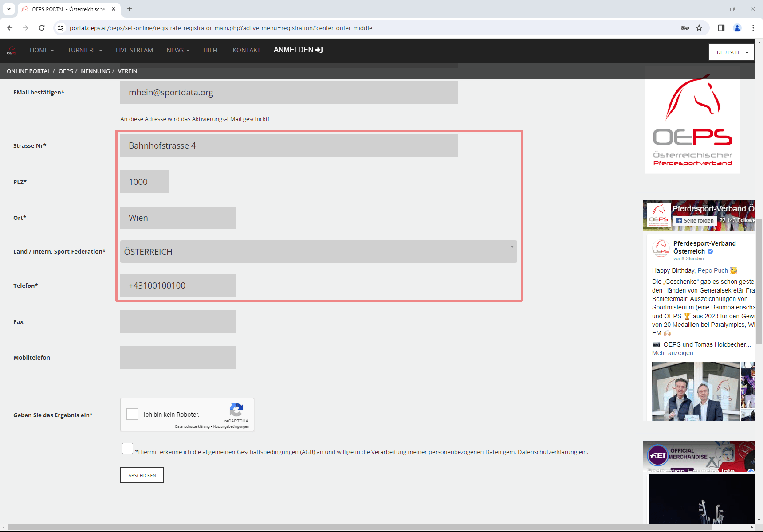The image size is (763, 532).
Task: Click the 'Mehr anzeigen' link
Action: tap(672, 353)
